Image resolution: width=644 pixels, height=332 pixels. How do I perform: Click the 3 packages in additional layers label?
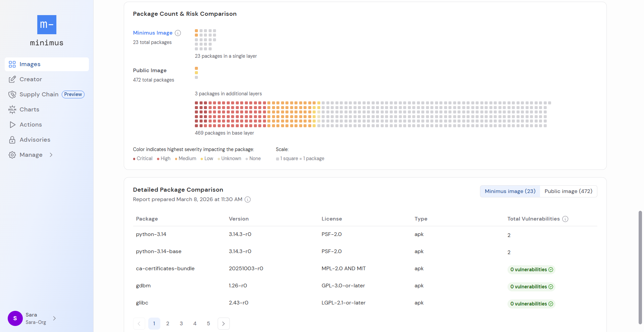[x=228, y=94]
